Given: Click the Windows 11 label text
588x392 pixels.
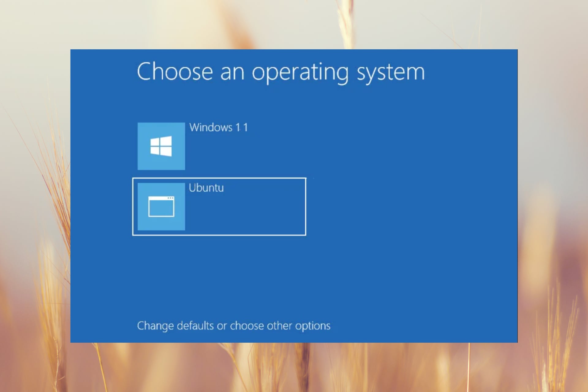Looking at the screenshot, I should (219, 127).
